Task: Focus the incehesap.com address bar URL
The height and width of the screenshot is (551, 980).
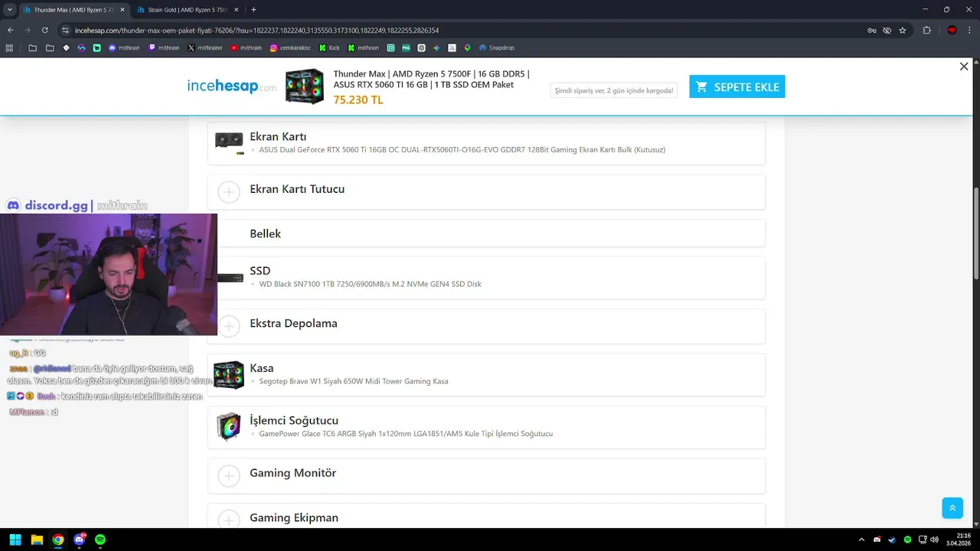Action: (x=256, y=31)
